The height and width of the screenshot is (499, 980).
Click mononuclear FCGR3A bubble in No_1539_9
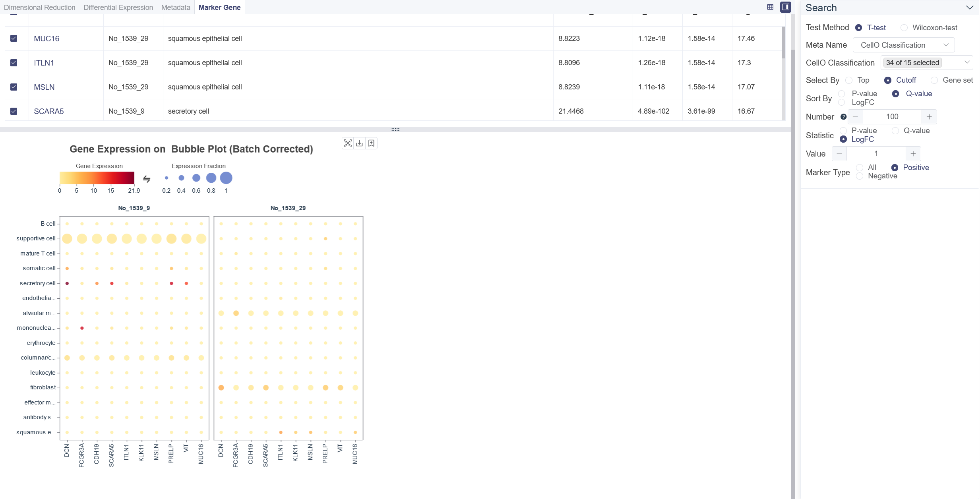pyautogui.click(x=82, y=328)
